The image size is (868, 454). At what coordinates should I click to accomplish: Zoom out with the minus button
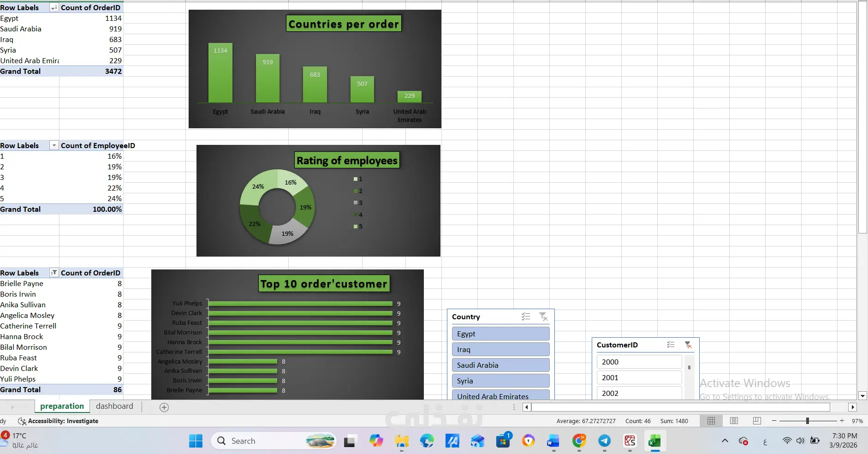(774, 421)
